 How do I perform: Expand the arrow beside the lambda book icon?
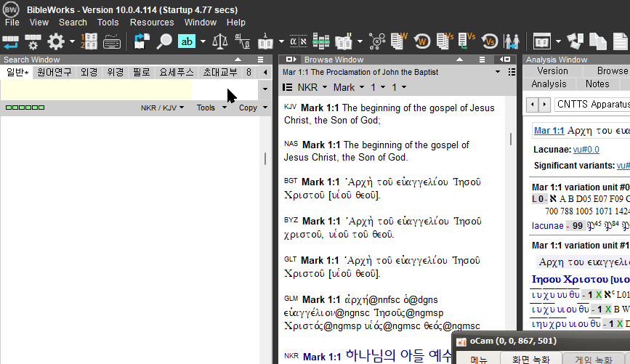pos(281,41)
